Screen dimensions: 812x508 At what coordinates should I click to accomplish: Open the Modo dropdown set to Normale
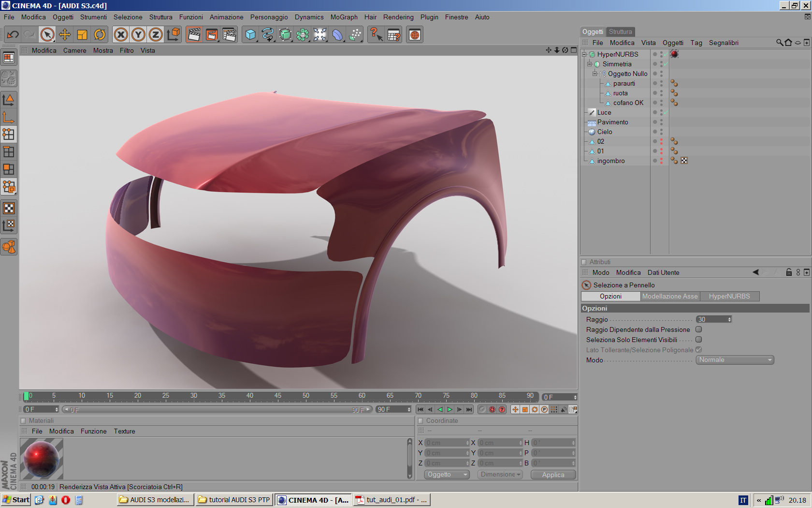point(735,360)
